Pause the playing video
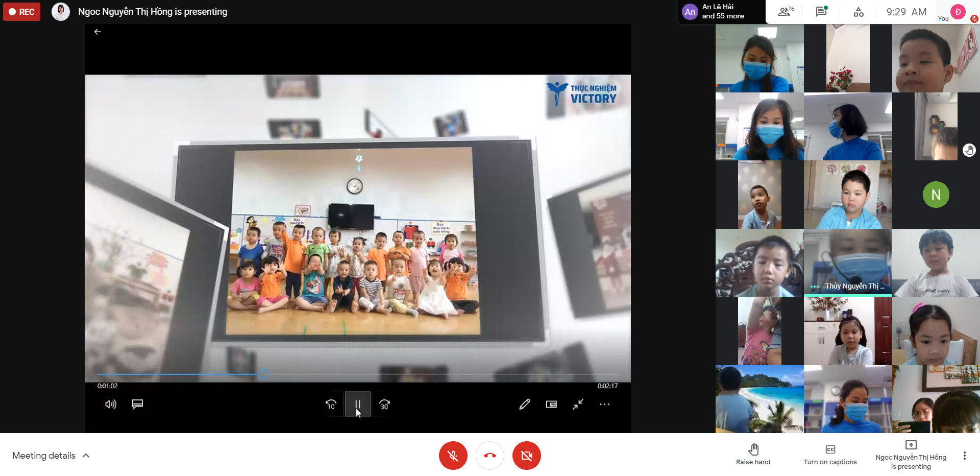980x476 pixels. pos(357,404)
